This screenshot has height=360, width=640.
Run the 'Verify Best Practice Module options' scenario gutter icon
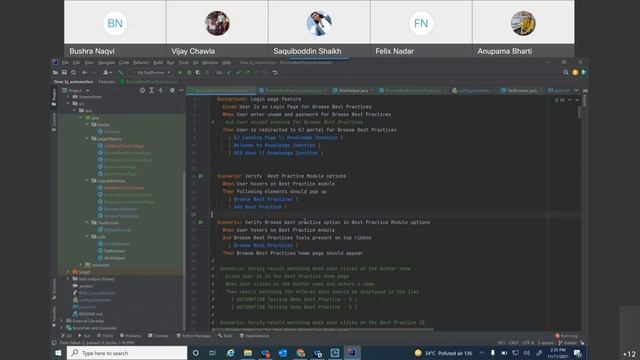tap(201, 176)
